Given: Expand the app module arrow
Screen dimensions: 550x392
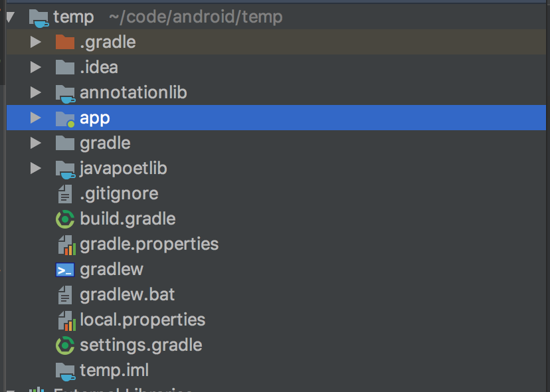Looking at the screenshot, I should tap(36, 118).
